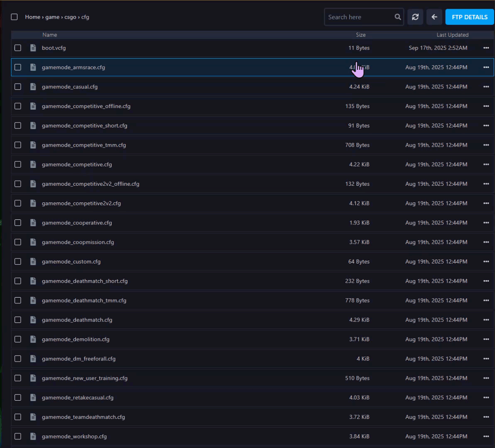Screen dimensions: 495x448
Task: Open options menu for gamemode_competitive.cfg
Action: point(486,165)
